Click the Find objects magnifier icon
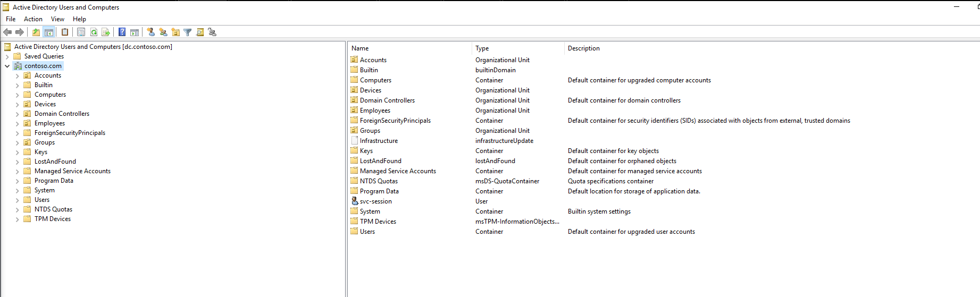The height and width of the screenshot is (297, 980). click(x=200, y=32)
